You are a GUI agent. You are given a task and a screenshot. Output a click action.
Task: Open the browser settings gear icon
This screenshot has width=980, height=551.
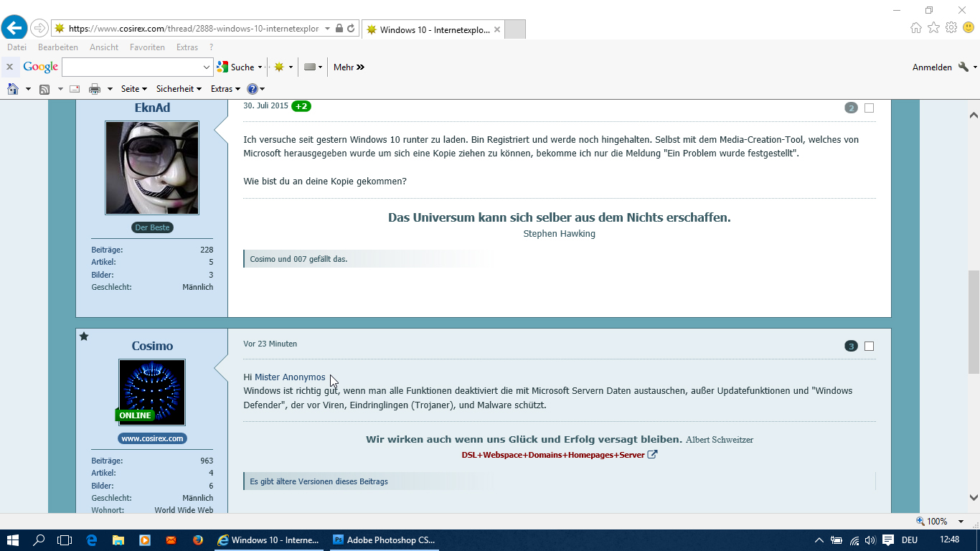click(x=951, y=28)
